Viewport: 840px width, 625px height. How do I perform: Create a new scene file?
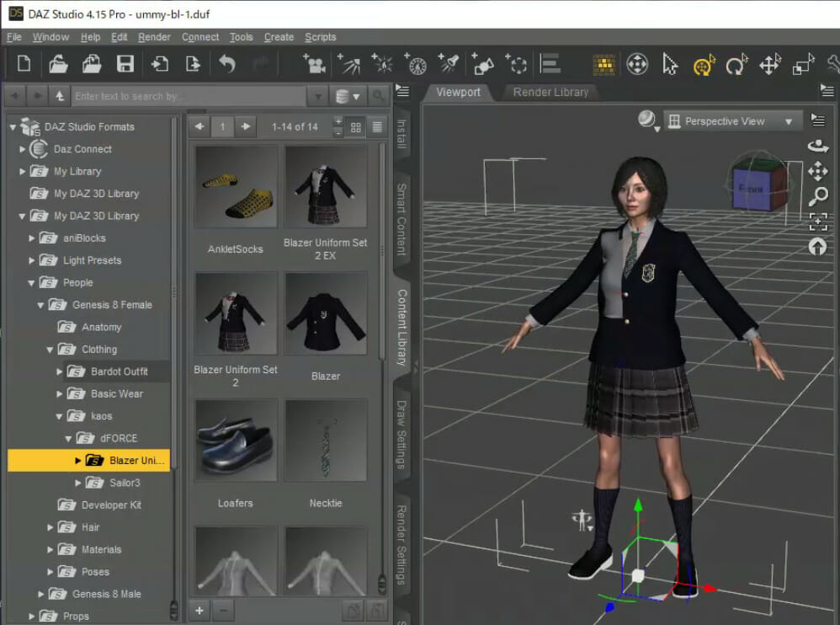(x=24, y=64)
